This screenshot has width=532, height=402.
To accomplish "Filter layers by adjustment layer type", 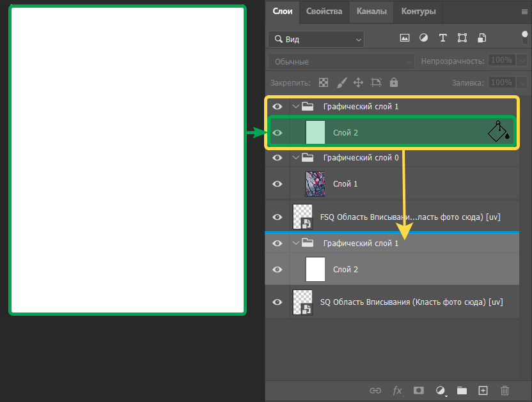I will (x=423, y=38).
